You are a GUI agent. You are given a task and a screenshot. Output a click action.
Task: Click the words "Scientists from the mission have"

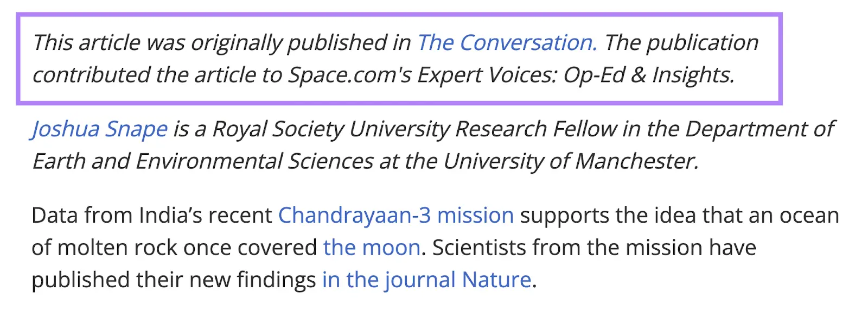click(594, 248)
